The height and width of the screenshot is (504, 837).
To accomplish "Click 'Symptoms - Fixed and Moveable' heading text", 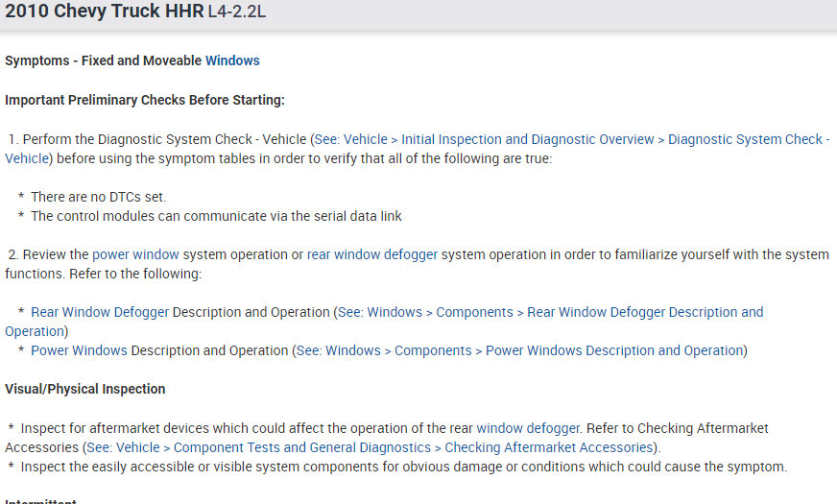I will click(104, 60).
